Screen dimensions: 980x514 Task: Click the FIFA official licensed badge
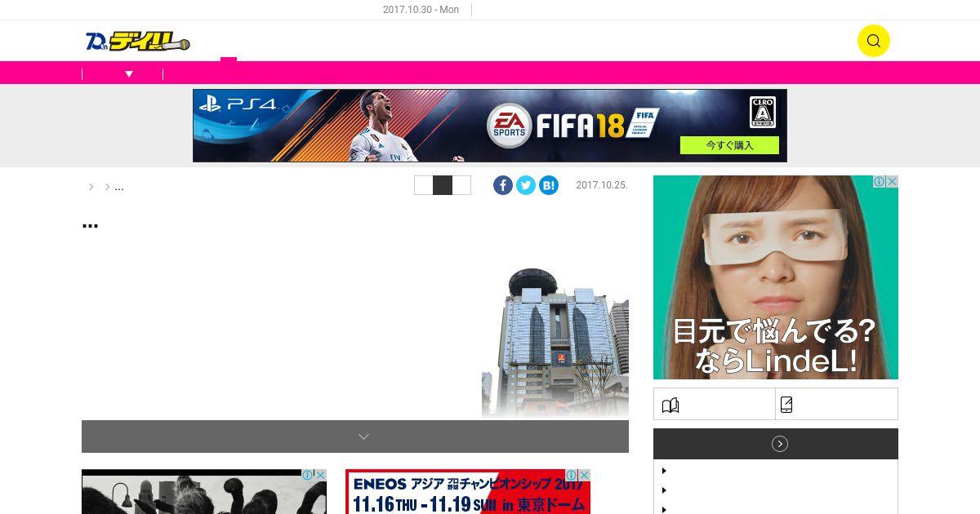tap(644, 123)
